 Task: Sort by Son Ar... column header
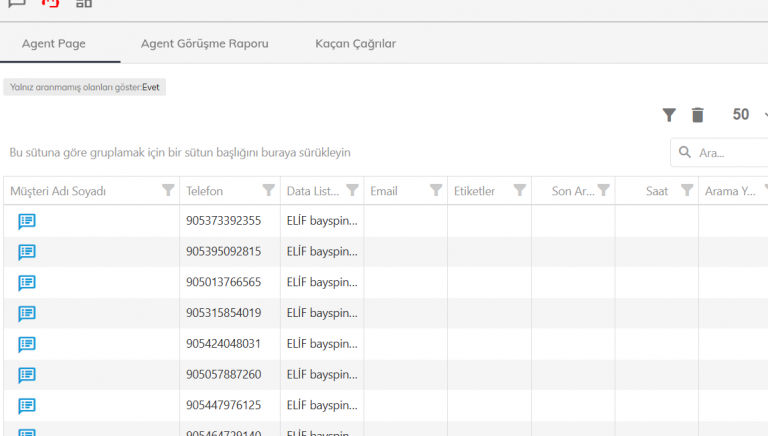pyautogui.click(x=573, y=191)
